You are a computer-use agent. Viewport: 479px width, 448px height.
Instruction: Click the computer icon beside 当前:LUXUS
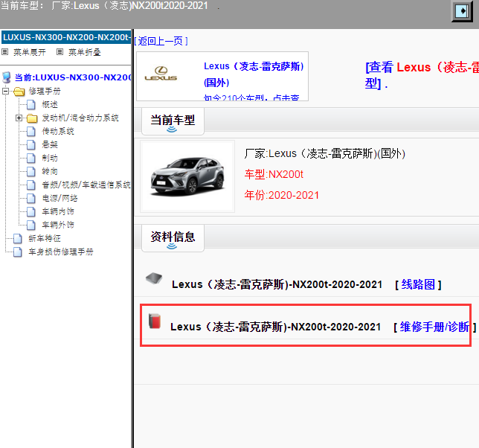pos(7,77)
